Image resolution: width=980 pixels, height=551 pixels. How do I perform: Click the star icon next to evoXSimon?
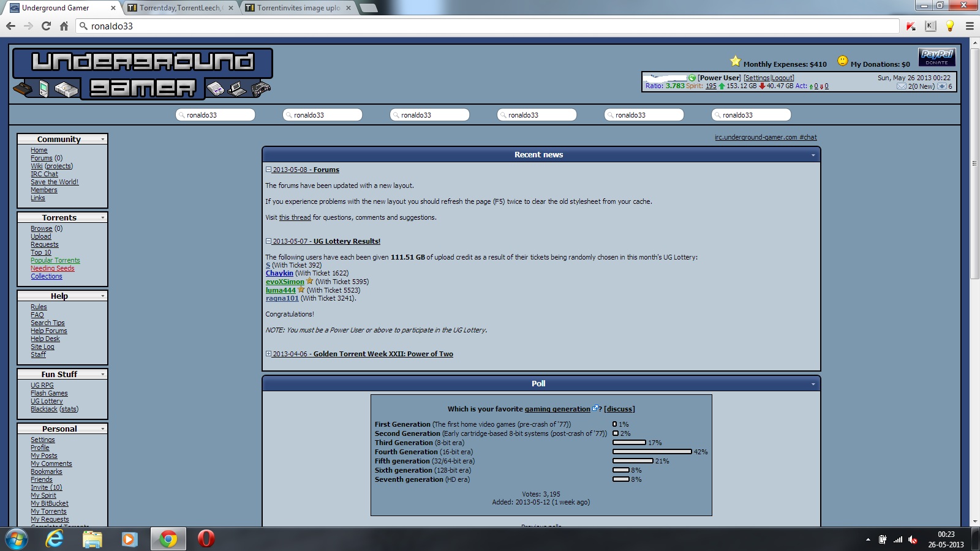(x=309, y=281)
